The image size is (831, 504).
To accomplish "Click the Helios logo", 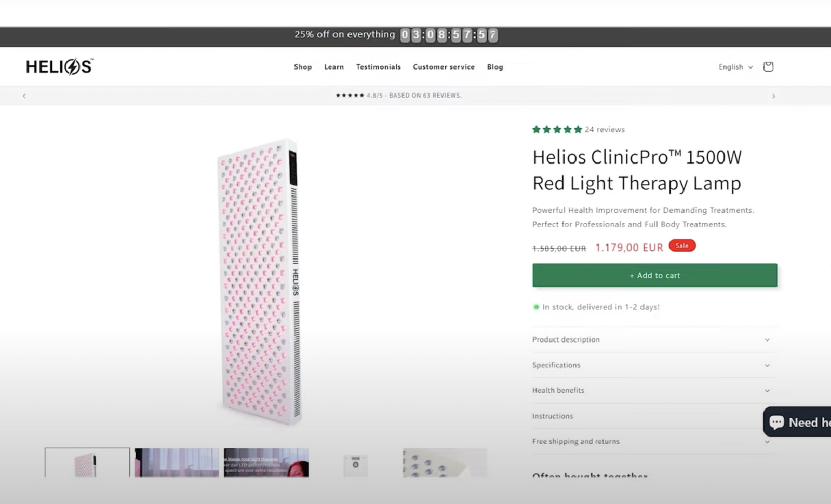I will (60, 66).
